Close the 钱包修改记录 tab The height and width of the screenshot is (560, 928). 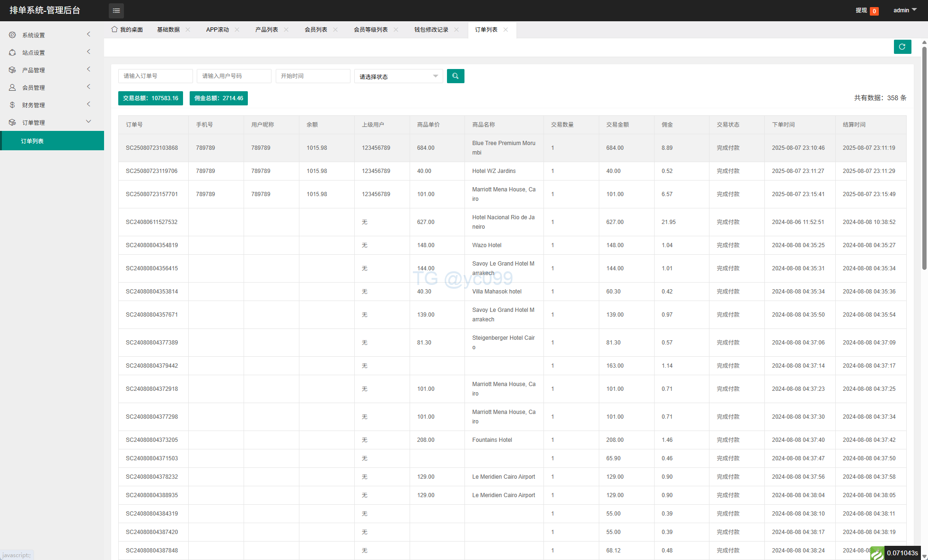[x=456, y=29]
